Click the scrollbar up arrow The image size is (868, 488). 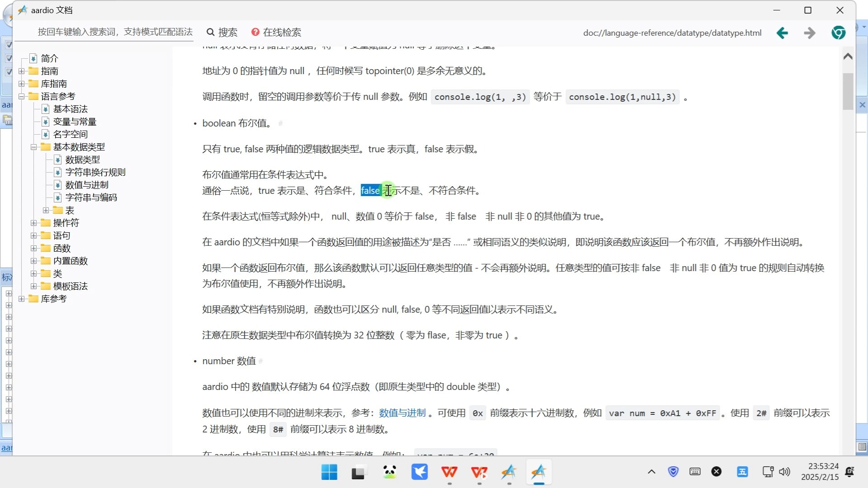[848, 56]
